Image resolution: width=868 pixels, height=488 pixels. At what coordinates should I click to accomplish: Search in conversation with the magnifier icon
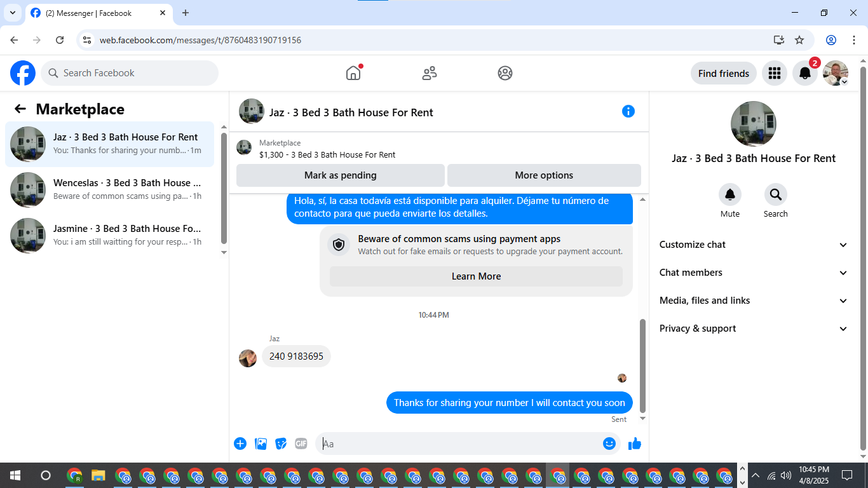776,194
